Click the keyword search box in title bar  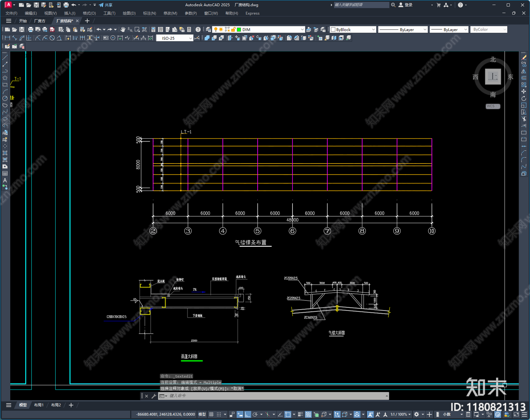tap(361, 5)
